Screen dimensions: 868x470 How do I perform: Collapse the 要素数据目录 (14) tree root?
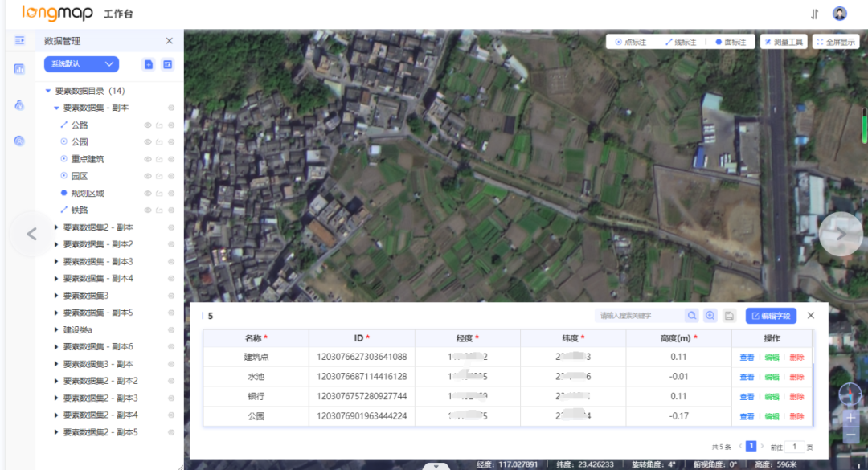(48, 91)
